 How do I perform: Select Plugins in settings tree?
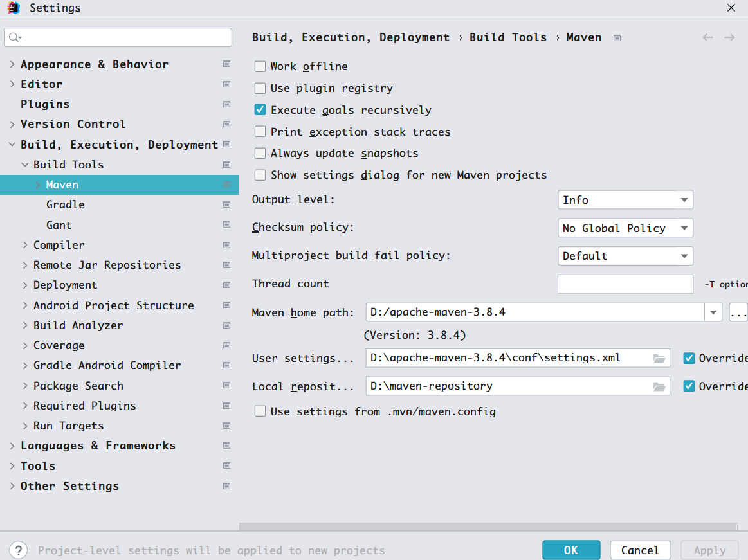coord(45,104)
